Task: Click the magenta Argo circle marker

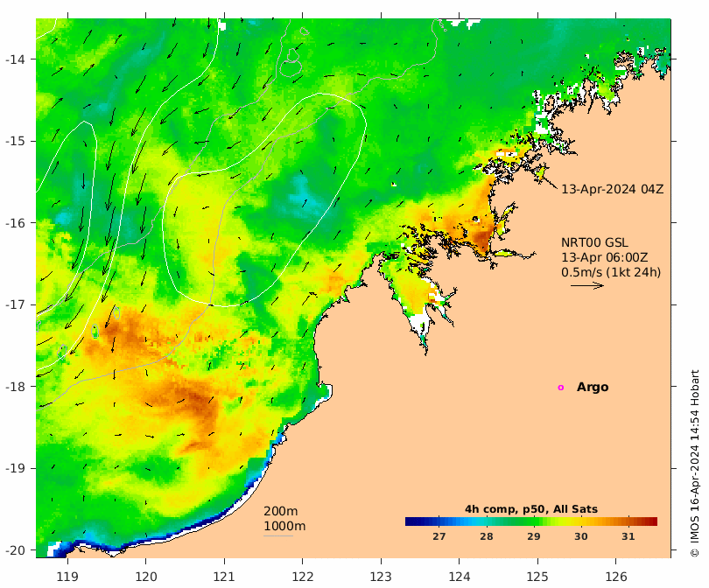Action: [561, 388]
